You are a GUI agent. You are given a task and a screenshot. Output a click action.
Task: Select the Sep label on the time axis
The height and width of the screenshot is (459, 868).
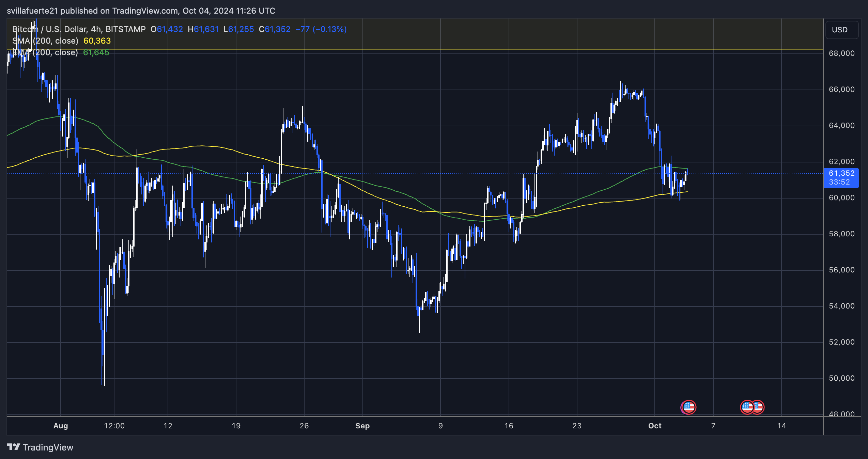(363, 426)
